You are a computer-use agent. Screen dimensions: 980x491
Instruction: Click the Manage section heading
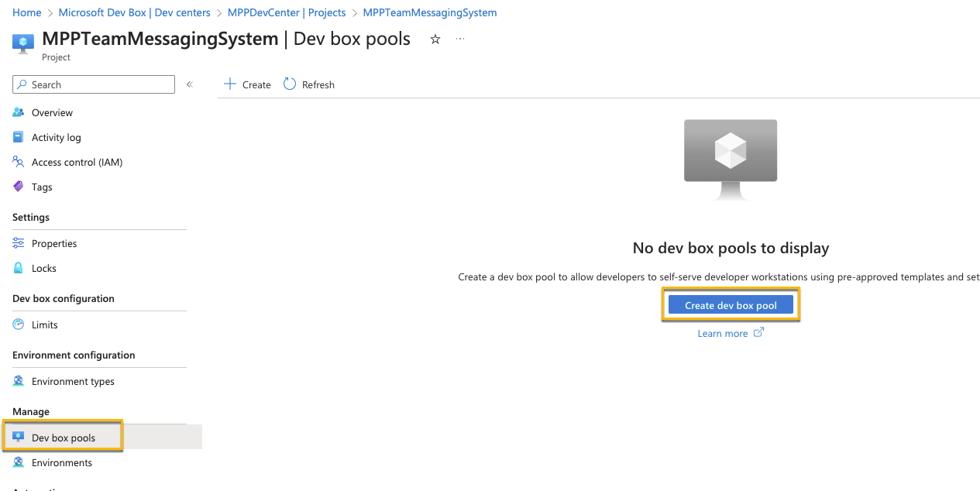click(x=31, y=411)
